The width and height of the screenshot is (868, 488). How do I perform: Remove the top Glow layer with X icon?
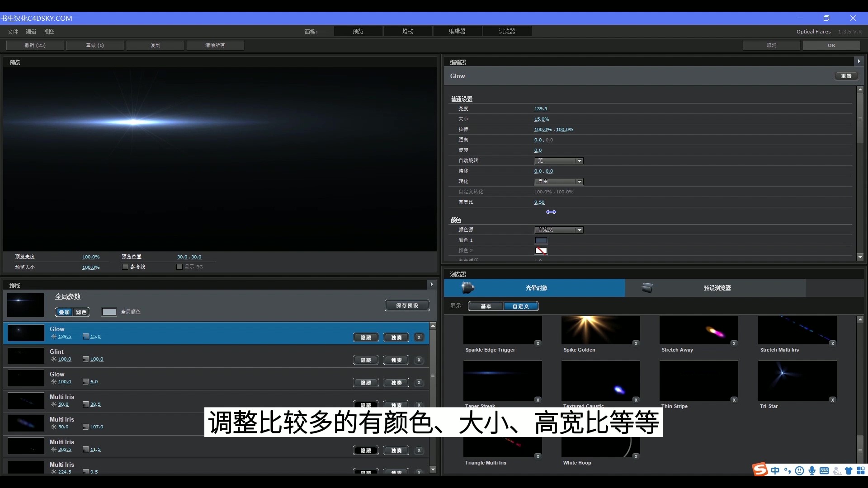[x=419, y=337]
